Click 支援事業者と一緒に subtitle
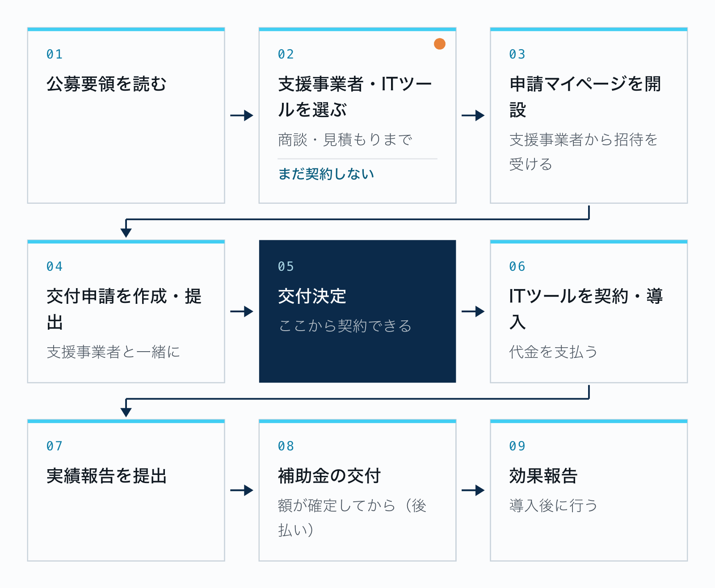 pos(114,352)
